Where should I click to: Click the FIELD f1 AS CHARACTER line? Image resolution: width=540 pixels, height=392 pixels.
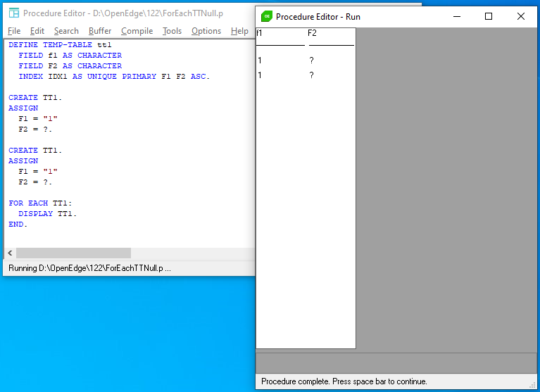pyautogui.click(x=70, y=56)
